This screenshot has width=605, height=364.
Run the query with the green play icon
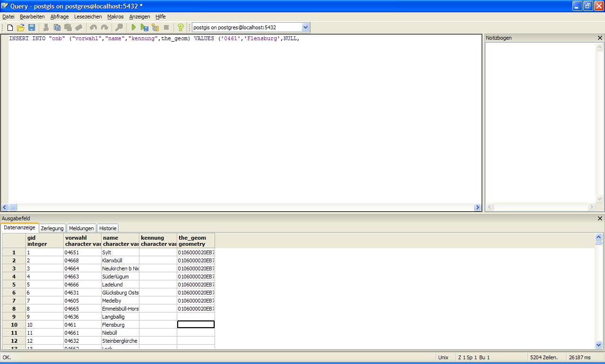(134, 27)
